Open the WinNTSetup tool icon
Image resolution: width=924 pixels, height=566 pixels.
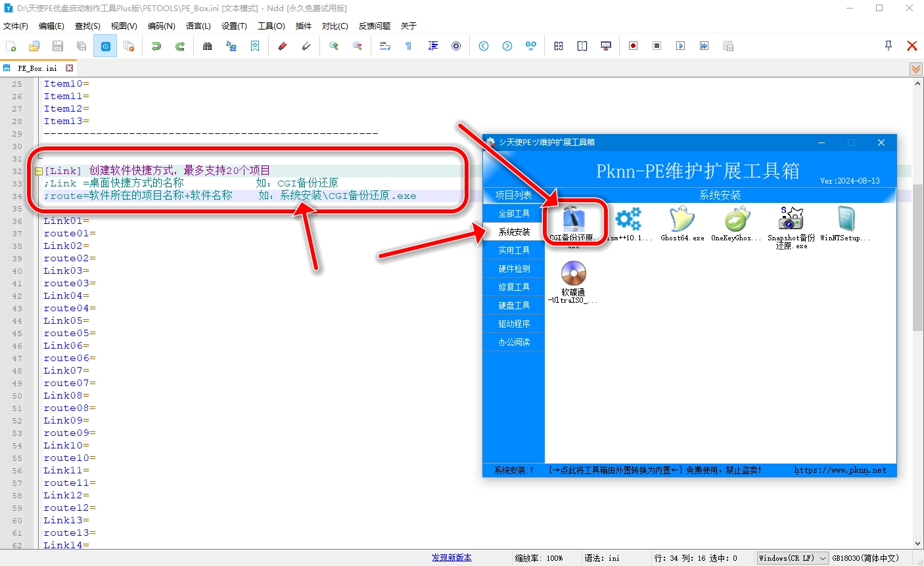coord(845,224)
